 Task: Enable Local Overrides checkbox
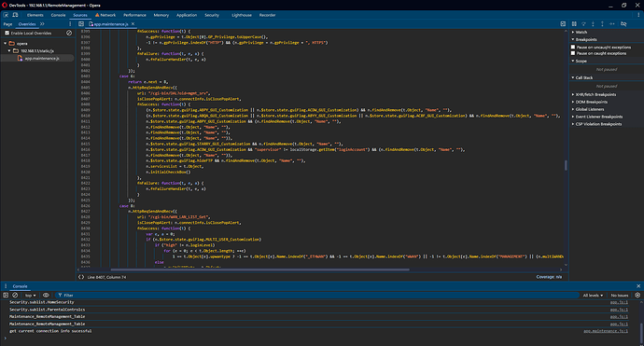[7, 33]
